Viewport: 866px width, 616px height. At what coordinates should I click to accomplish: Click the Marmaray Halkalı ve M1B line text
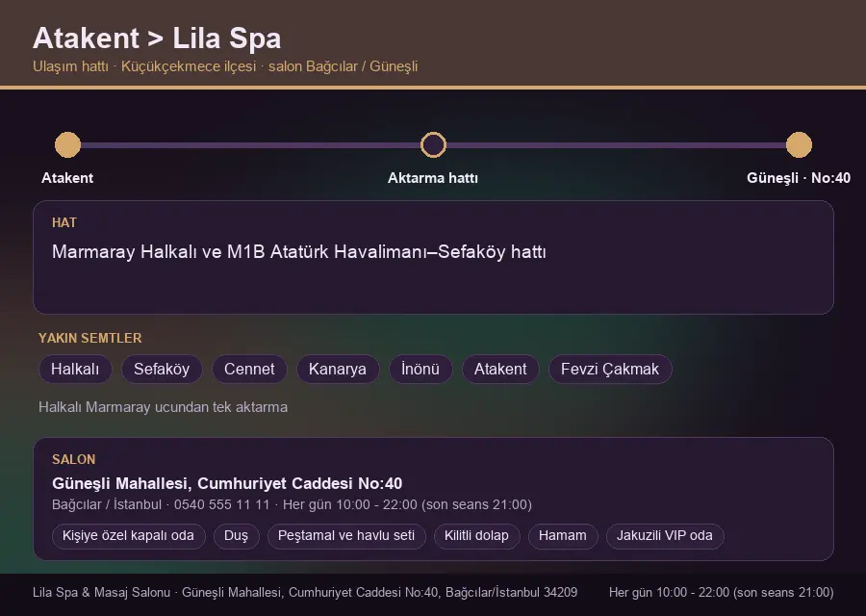(299, 252)
